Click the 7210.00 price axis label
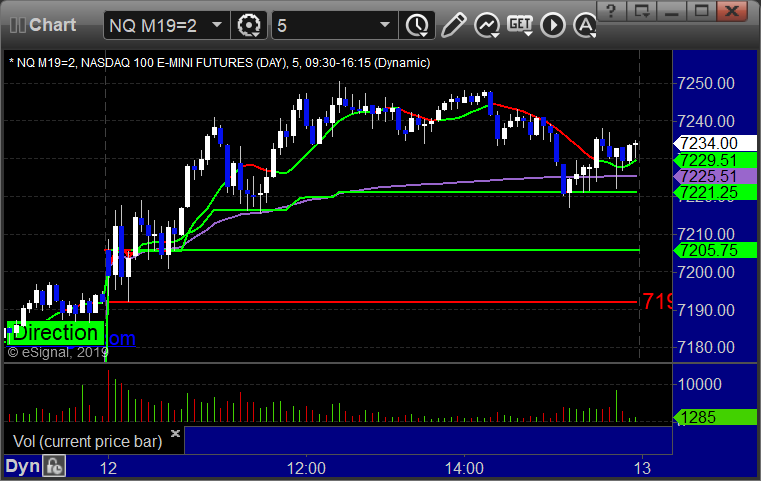761x481 pixels. [x=706, y=234]
